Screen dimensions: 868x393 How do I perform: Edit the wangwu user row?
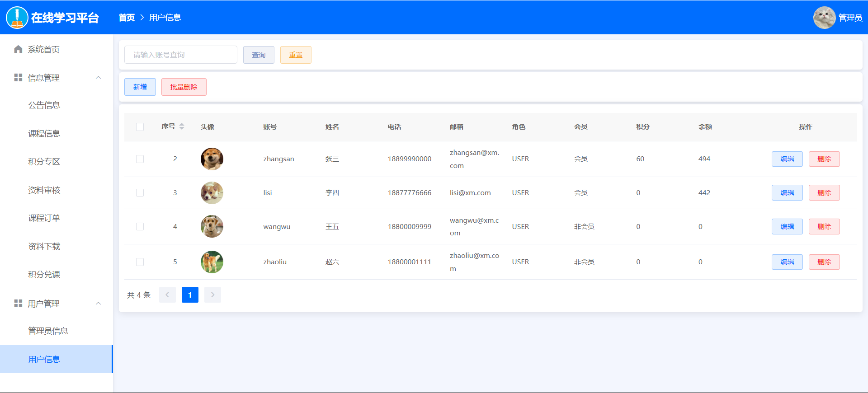click(x=787, y=227)
